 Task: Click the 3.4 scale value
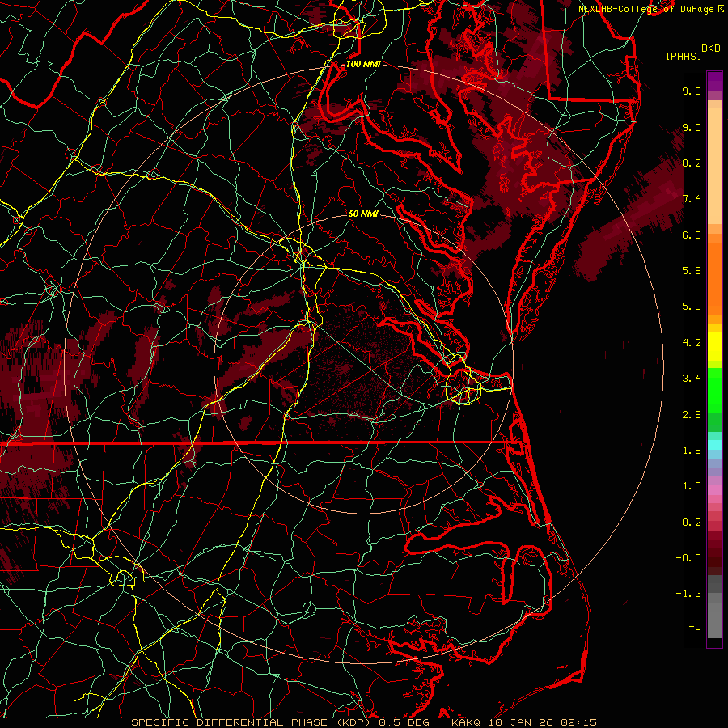click(692, 379)
